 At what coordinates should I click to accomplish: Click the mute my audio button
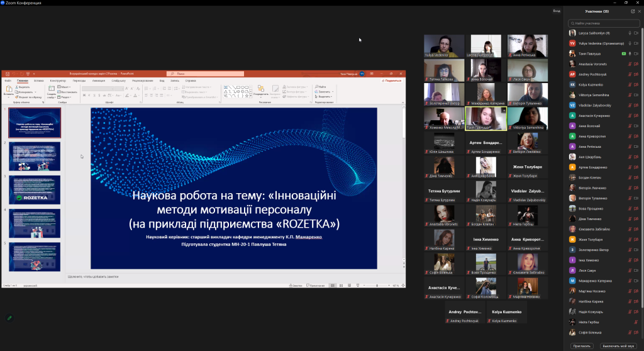coord(619,346)
